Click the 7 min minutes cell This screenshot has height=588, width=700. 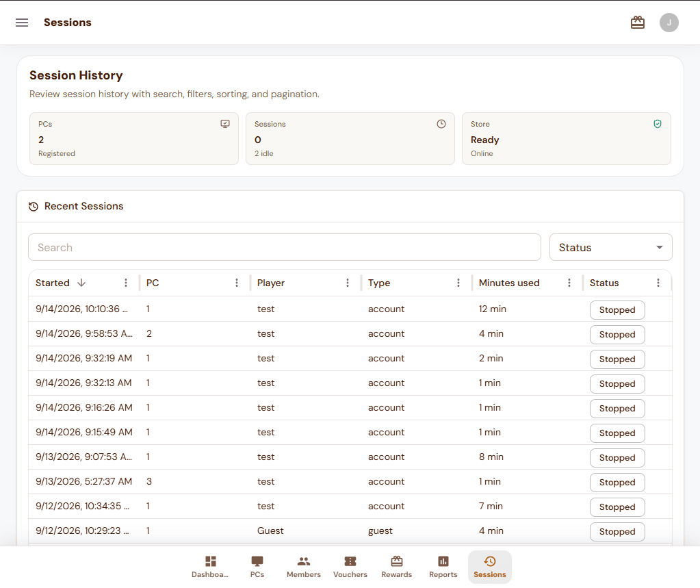tap(527, 506)
